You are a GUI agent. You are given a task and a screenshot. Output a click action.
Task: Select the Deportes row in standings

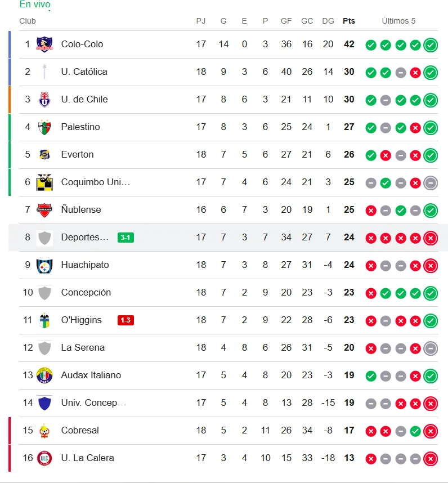tap(228, 238)
